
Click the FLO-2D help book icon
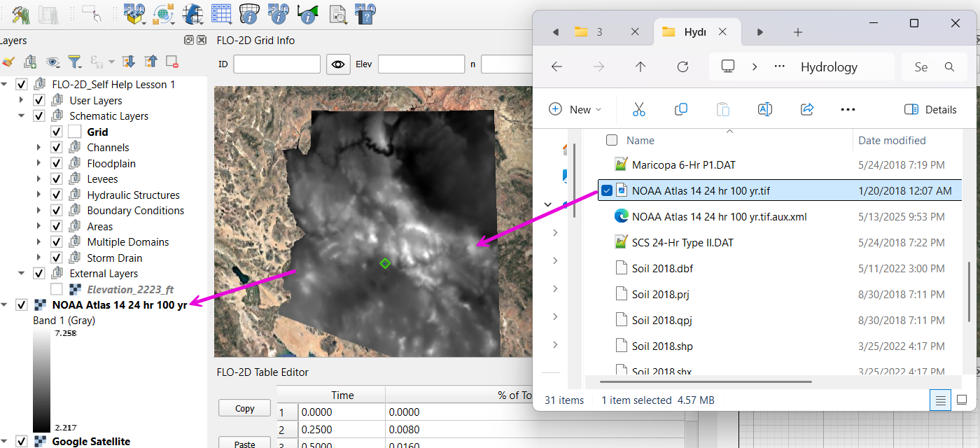click(x=365, y=13)
